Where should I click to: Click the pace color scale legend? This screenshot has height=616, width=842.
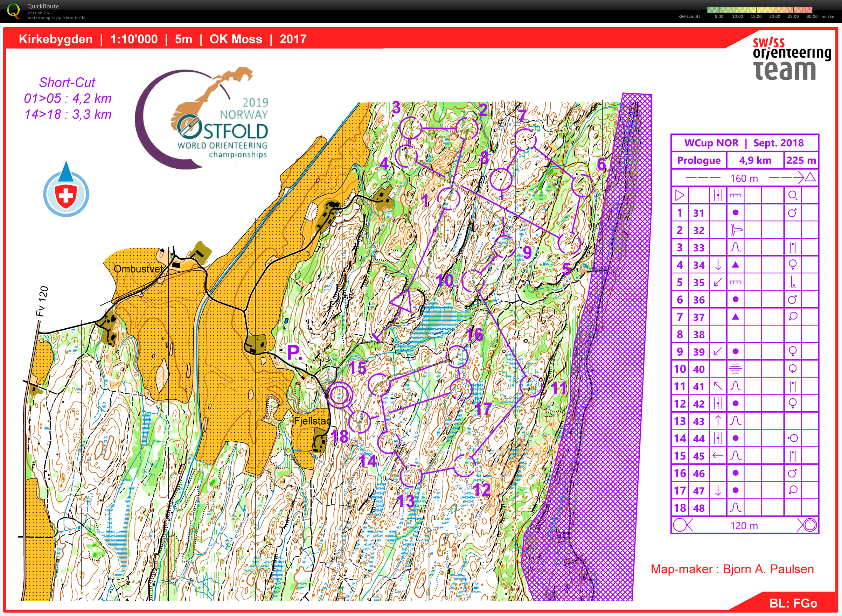pos(759,10)
